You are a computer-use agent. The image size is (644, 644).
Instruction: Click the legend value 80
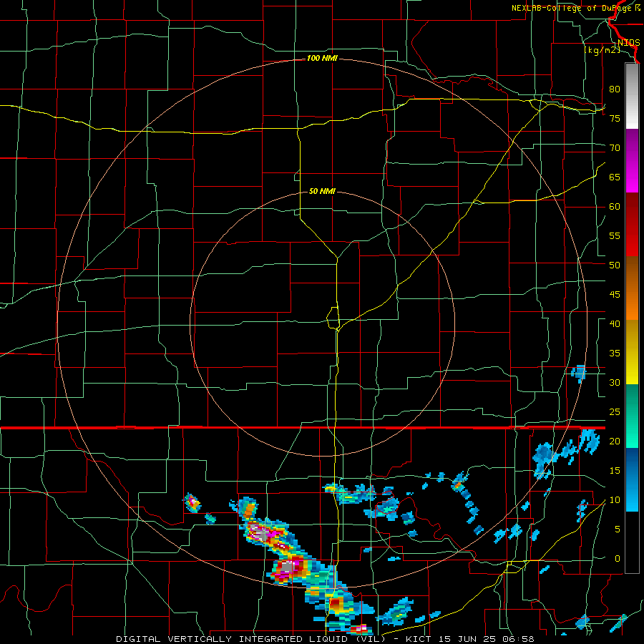(x=615, y=89)
